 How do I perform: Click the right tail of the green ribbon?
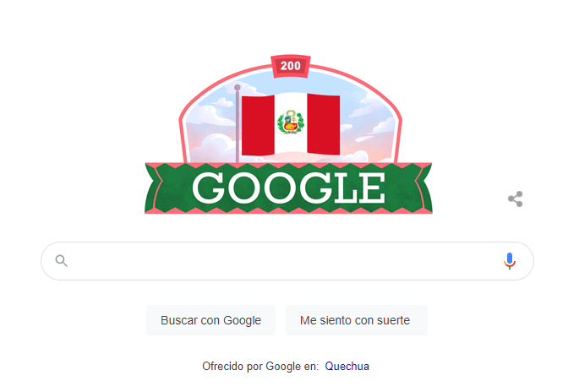[x=423, y=188]
